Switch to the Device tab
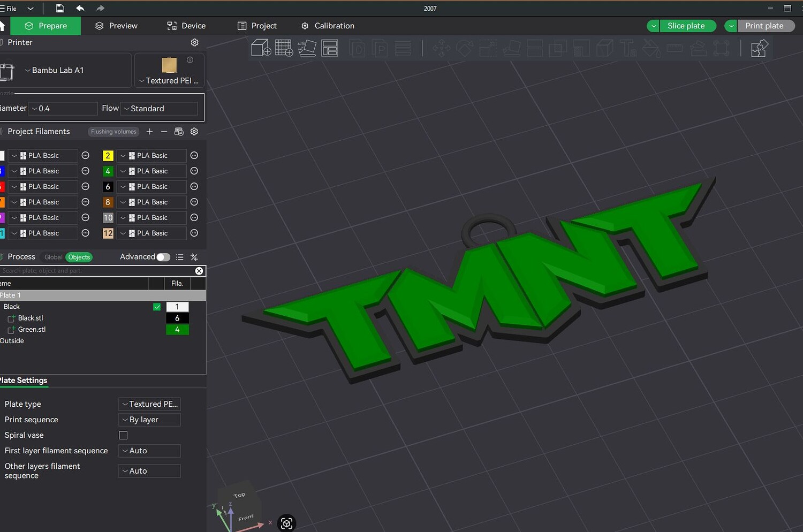 click(x=186, y=26)
